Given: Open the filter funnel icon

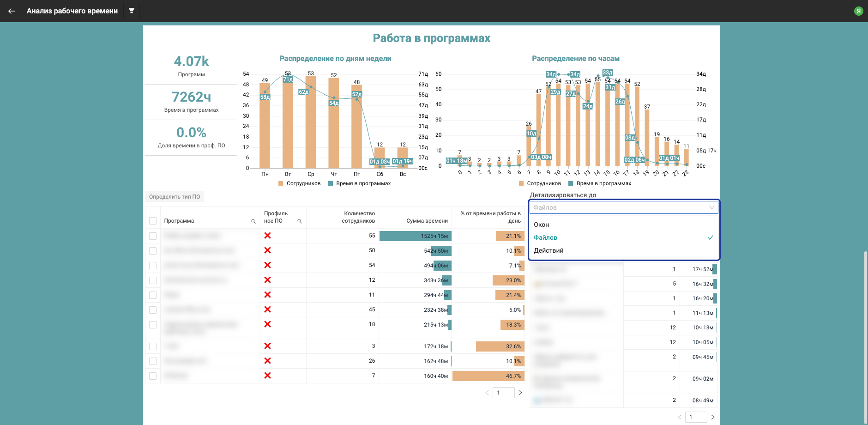Looking at the screenshot, I should coord(132,11).
